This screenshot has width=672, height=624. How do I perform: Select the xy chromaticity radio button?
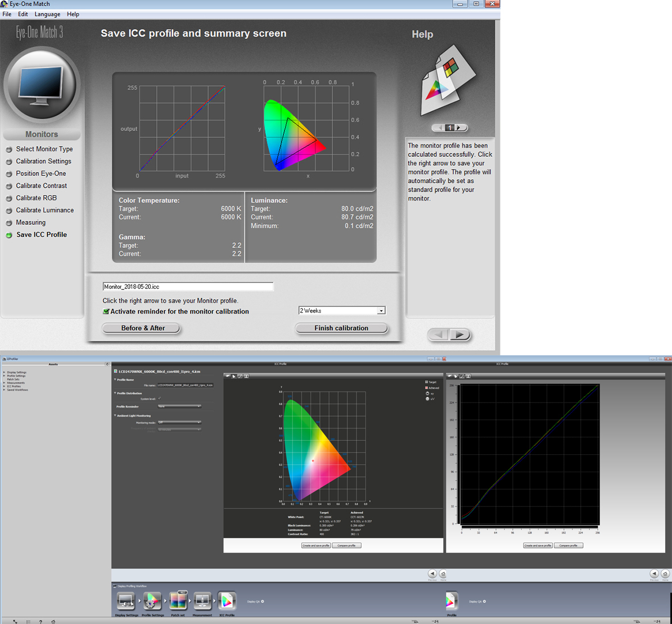tap(427, 394)
